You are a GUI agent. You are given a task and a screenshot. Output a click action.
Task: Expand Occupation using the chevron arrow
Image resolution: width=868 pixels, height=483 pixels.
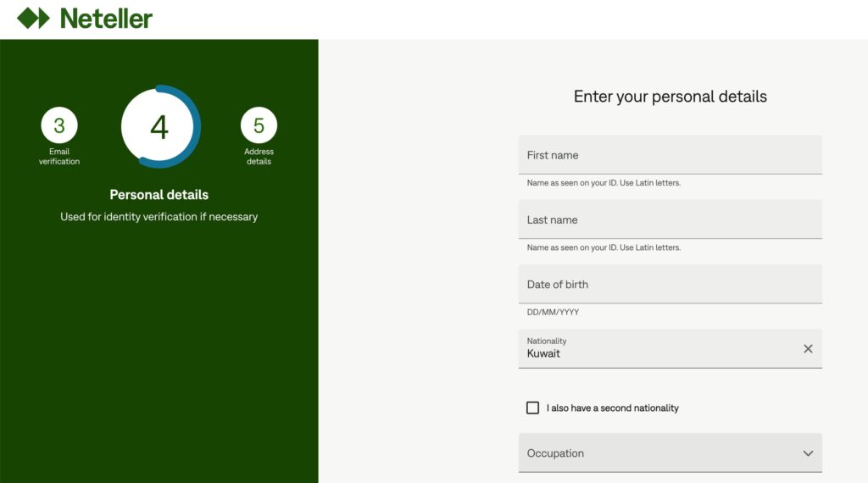(x=808, y=453)
